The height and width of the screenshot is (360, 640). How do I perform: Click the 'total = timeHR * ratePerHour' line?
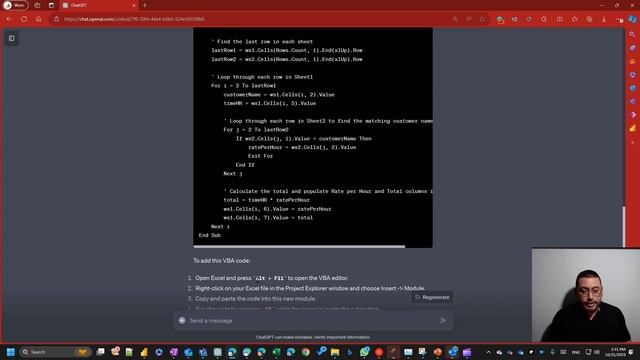267,200
